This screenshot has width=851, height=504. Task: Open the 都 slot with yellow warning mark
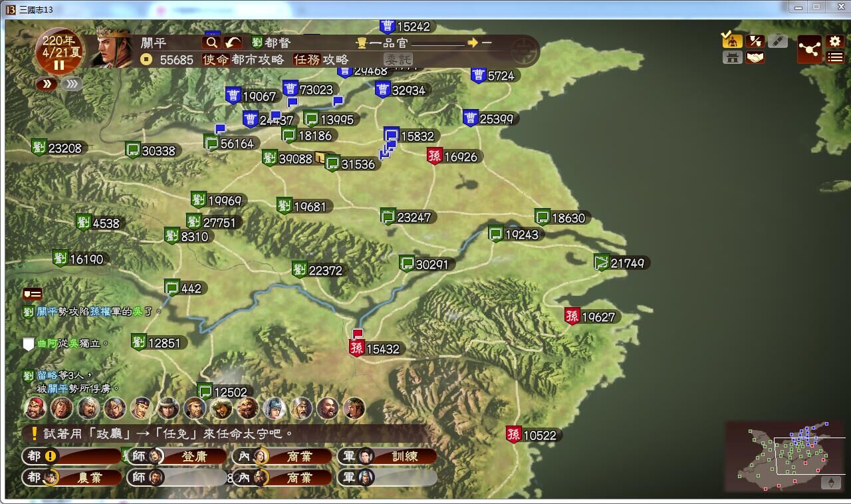[72, 456]
